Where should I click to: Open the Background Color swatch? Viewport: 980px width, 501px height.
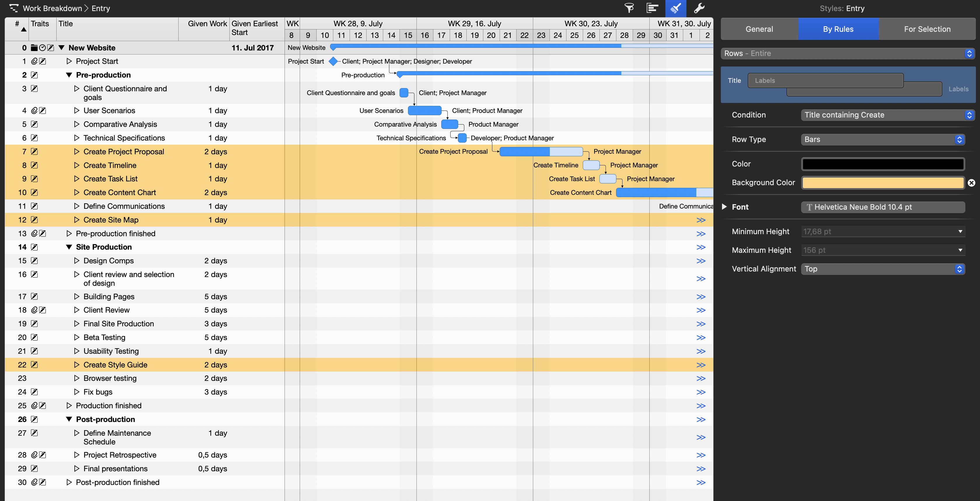[x=883, y=183]
